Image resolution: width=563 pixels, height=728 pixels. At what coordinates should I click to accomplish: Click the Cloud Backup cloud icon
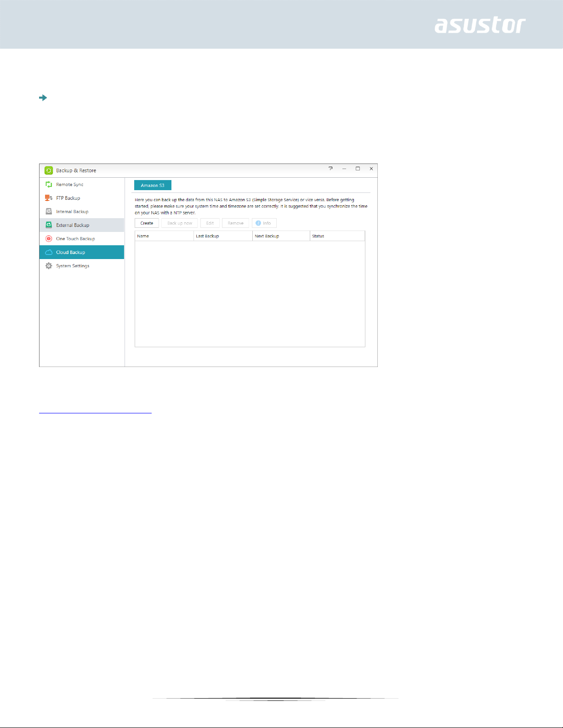tap(49, 252)
